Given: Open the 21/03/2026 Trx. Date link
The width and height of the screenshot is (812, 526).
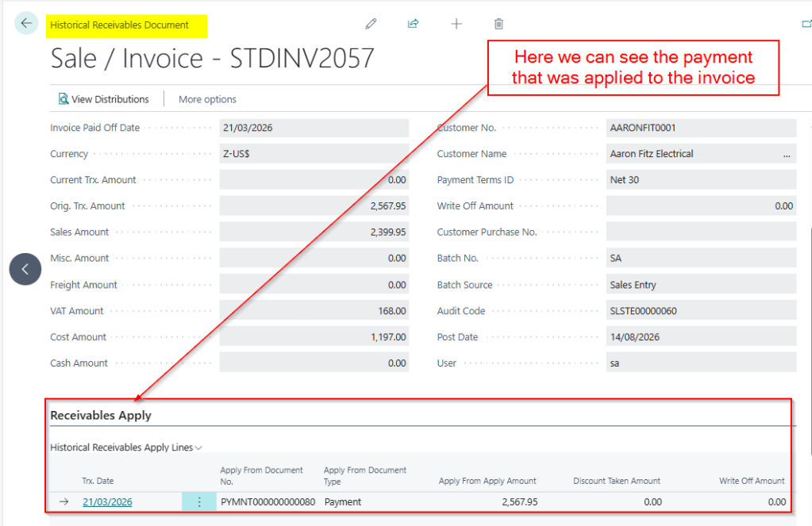Looking at the screenshot, I should (107, 501).
